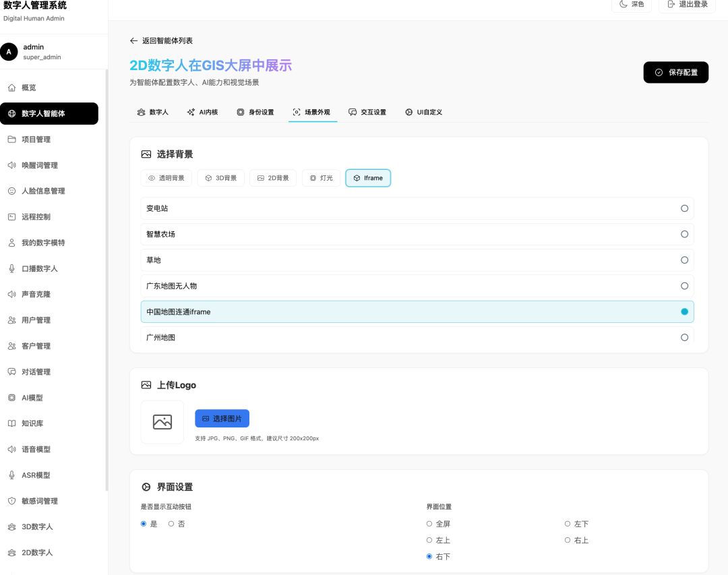Click the group icon beside 3D数字人

[12, 526]
